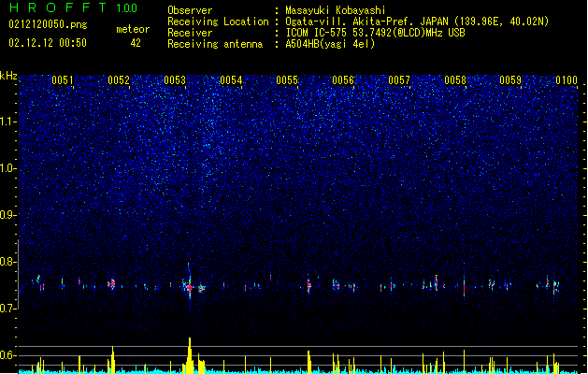The width and height of the screenshot is (588, 374).
Task: Click the 0051 time marker
Action: 63,80
